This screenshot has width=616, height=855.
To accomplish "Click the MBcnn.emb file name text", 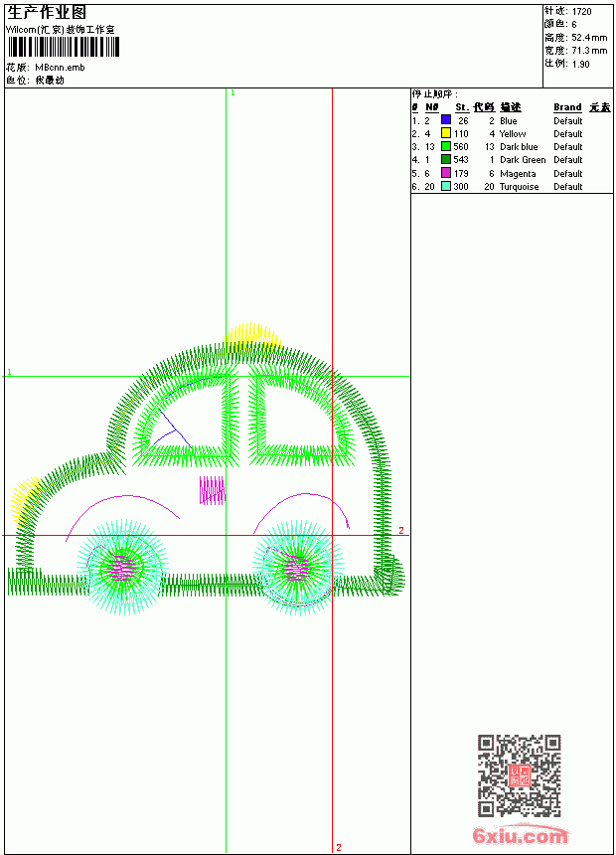I will (x=60, y=68).
